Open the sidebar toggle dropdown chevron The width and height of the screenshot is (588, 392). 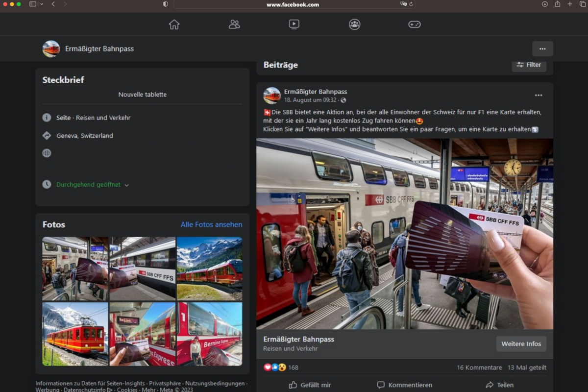pyautogui.click(x=42, y=4)
